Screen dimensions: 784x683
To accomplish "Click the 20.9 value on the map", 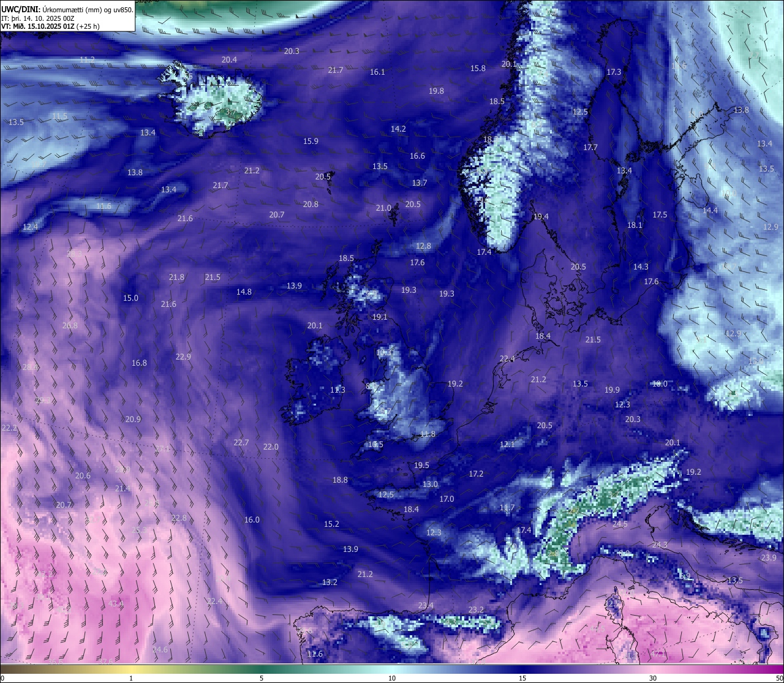I will pyautogui.click(x=133, y=420).
